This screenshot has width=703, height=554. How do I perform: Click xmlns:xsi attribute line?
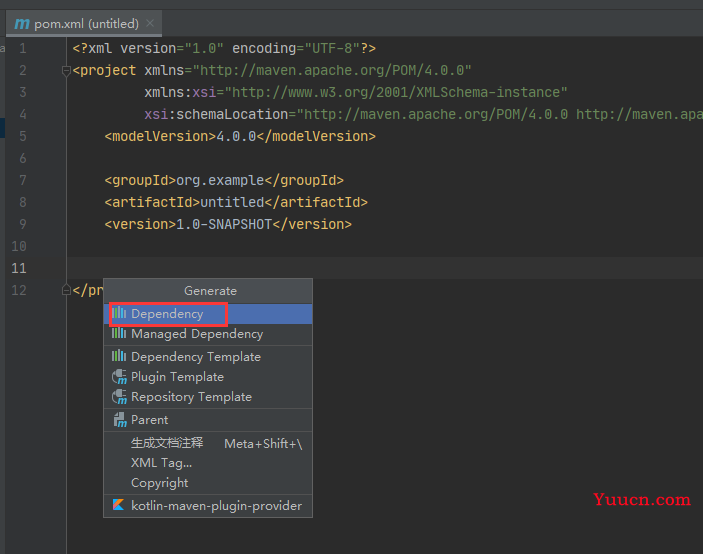click(356, 92)
